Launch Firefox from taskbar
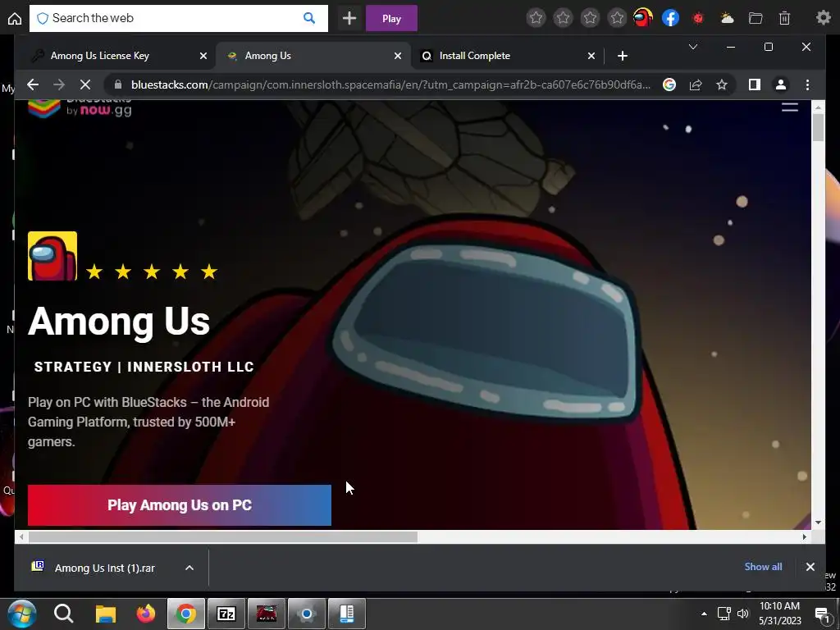This screenshot has width=840, height=630. click(x=146, y=614)
